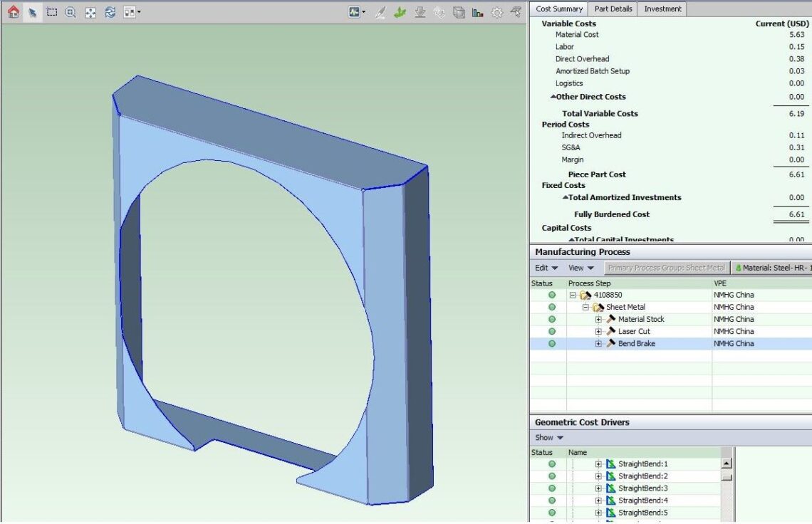Click the green status indicator beside Laser Cut
This screenshot has height=524, width=812.
[x=551, y=331]
